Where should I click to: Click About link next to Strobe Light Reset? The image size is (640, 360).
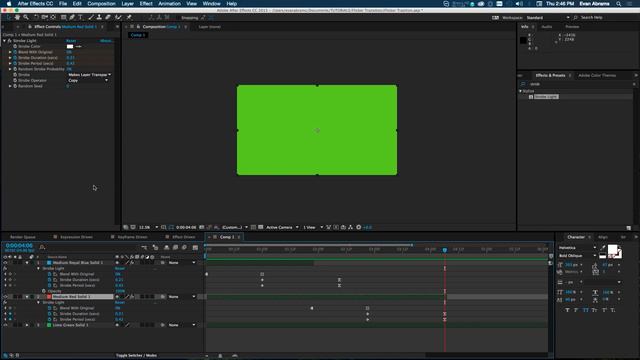pos(106,41)
